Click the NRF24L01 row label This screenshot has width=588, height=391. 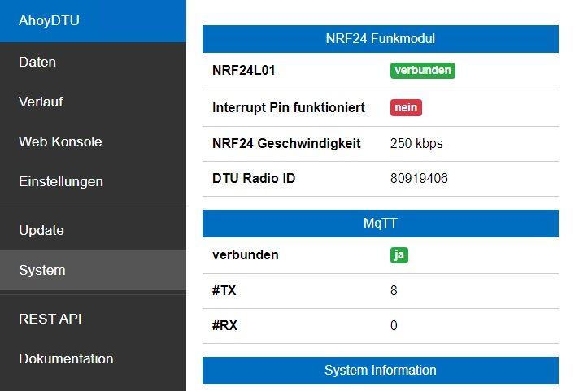coord(244,71)
